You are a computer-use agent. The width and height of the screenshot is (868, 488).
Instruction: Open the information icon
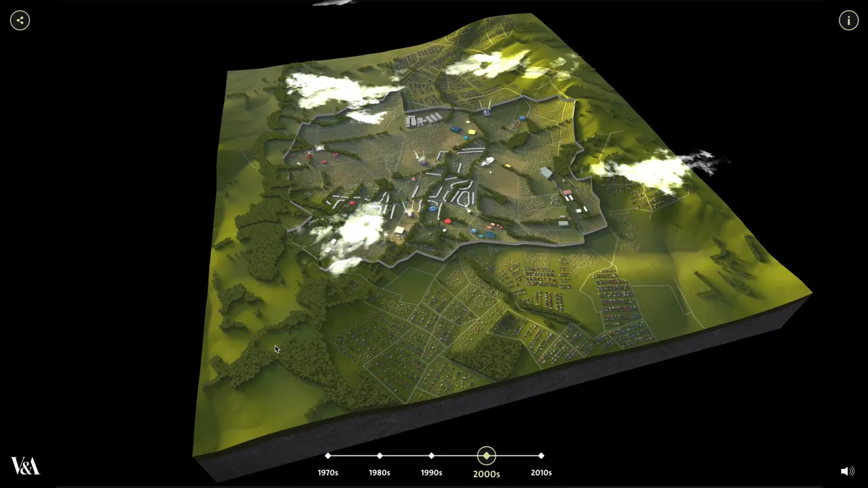pyautogui.click(x=848, y=20)
